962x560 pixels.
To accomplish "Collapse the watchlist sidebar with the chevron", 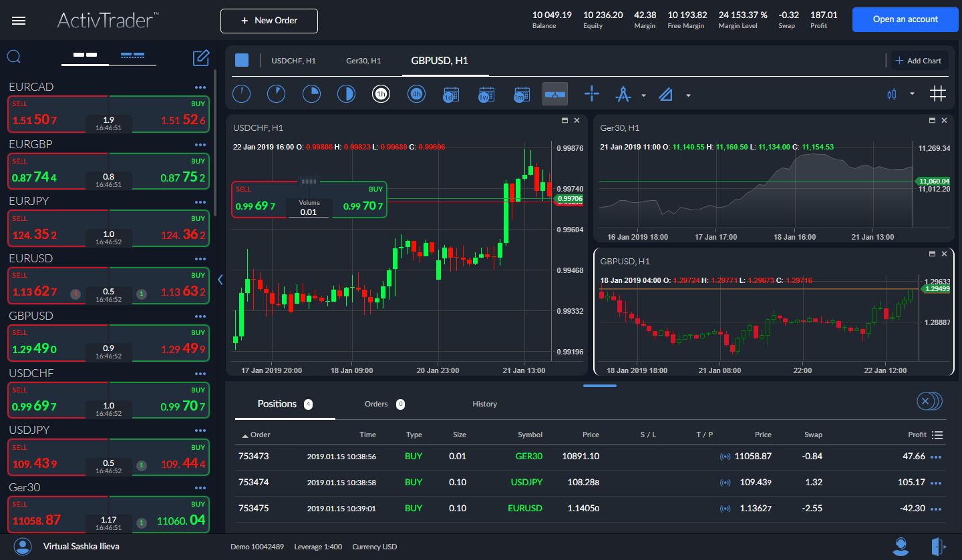I will [x=220, y=280].
